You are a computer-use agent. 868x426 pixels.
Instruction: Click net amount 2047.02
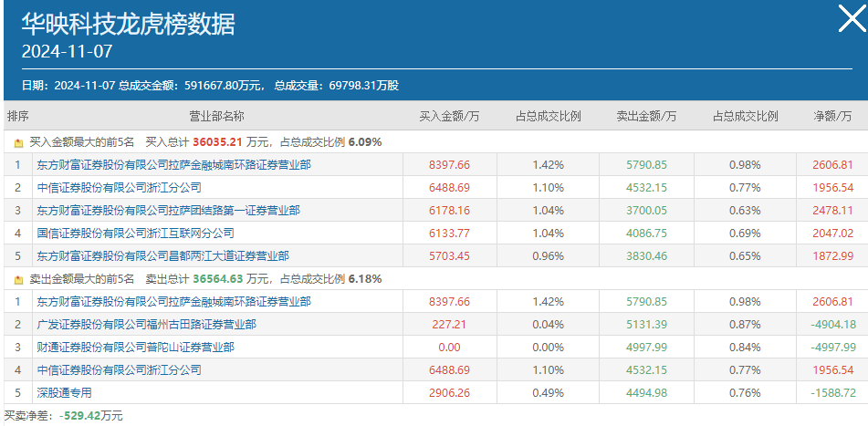click(x=832, y=233)
